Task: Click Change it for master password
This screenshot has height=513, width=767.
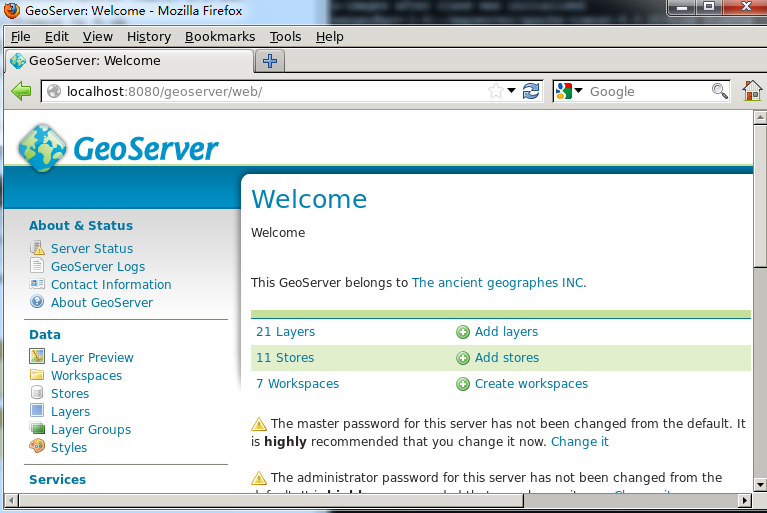Action: [x=580, y=442]
